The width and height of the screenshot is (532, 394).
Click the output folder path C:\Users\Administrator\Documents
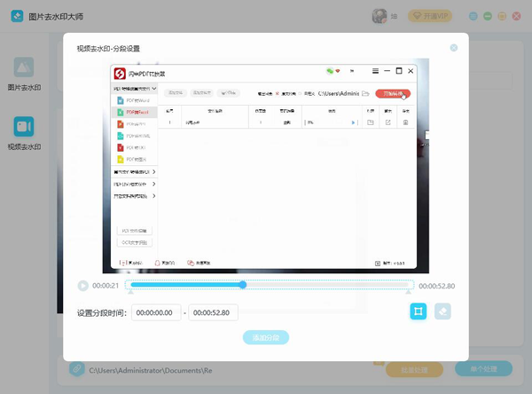tap(151, 369)
